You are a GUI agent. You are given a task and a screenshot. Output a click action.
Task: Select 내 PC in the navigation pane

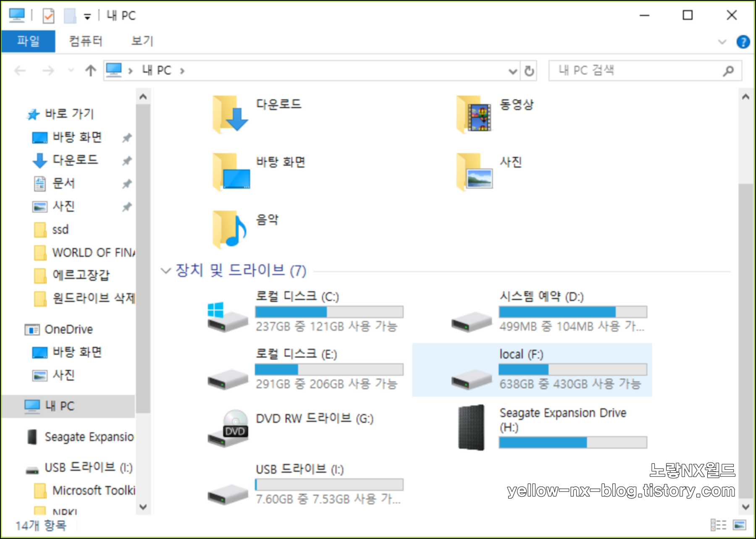[68, 406]
